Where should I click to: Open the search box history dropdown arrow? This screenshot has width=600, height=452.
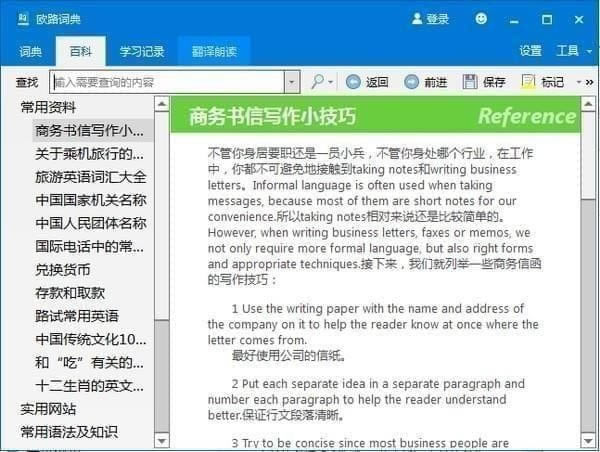coord(292,82)
